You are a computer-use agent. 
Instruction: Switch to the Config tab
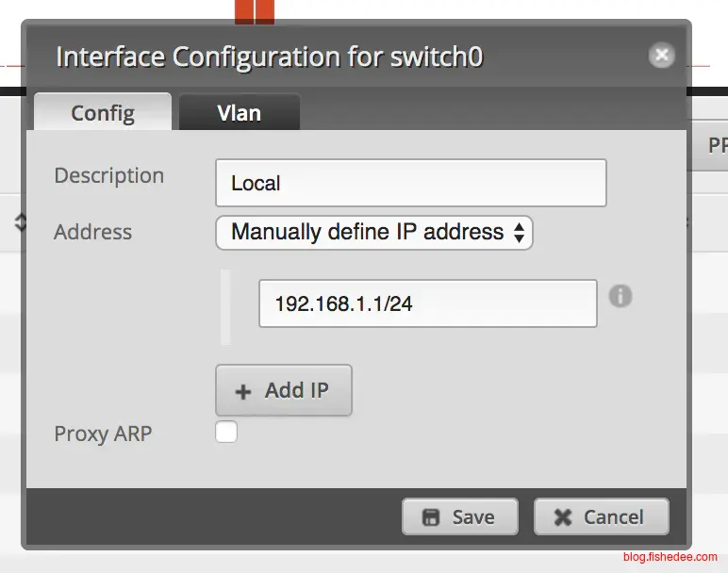point(103,113)
